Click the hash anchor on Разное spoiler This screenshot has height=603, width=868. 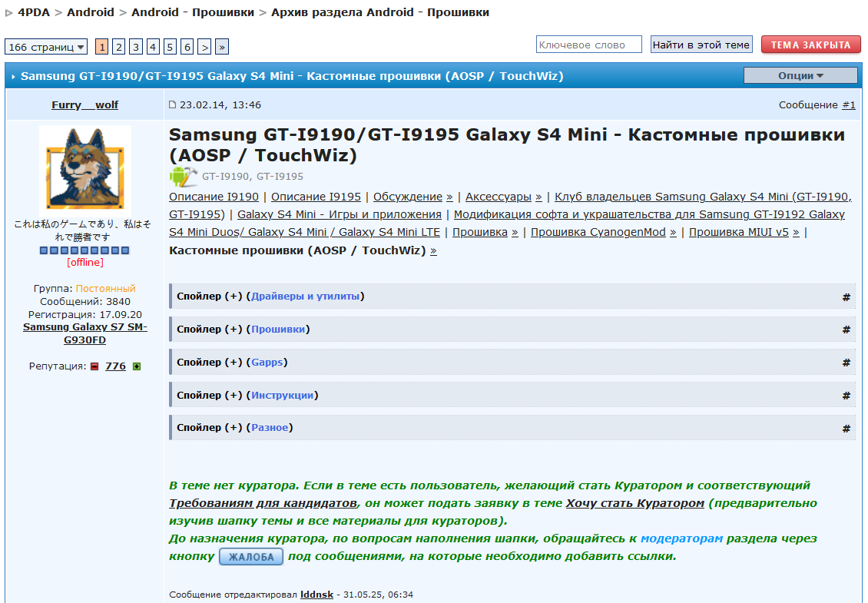point(846,428)
